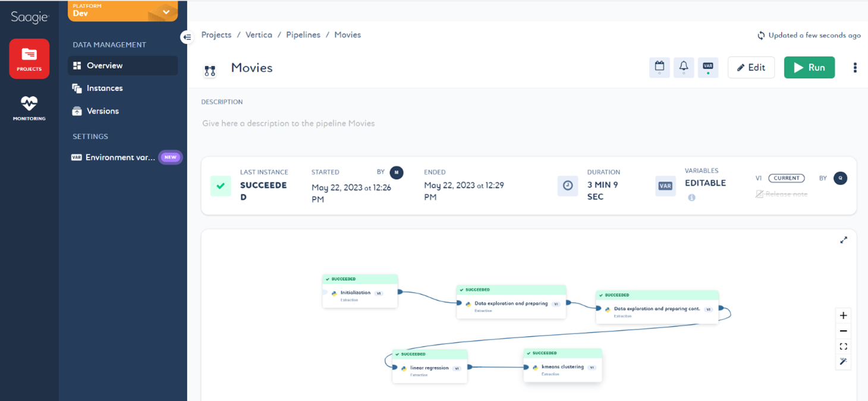Image resolution: width=868 pixels, height=401 pixels.
Task: Open the three-dot more options menu
Action: tap(855, 67)
